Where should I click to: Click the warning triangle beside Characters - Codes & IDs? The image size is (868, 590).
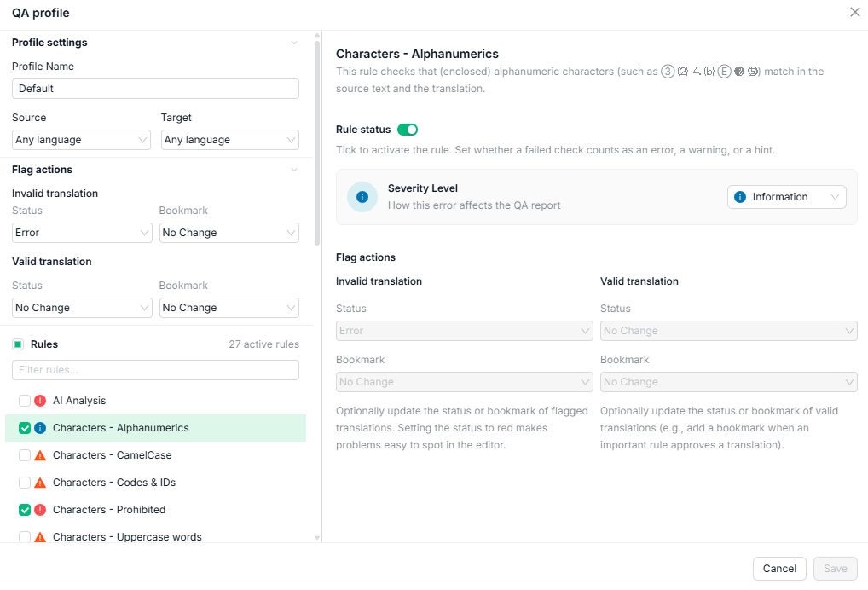click(40, 483)
